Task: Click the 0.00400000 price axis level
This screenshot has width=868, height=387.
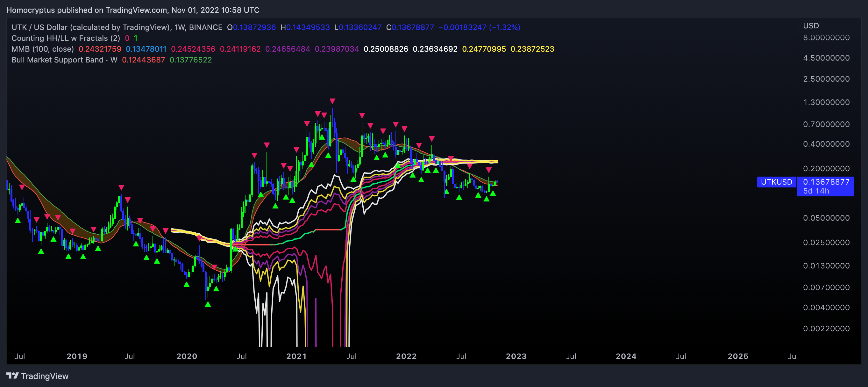Action: click(x=826, y=307)
